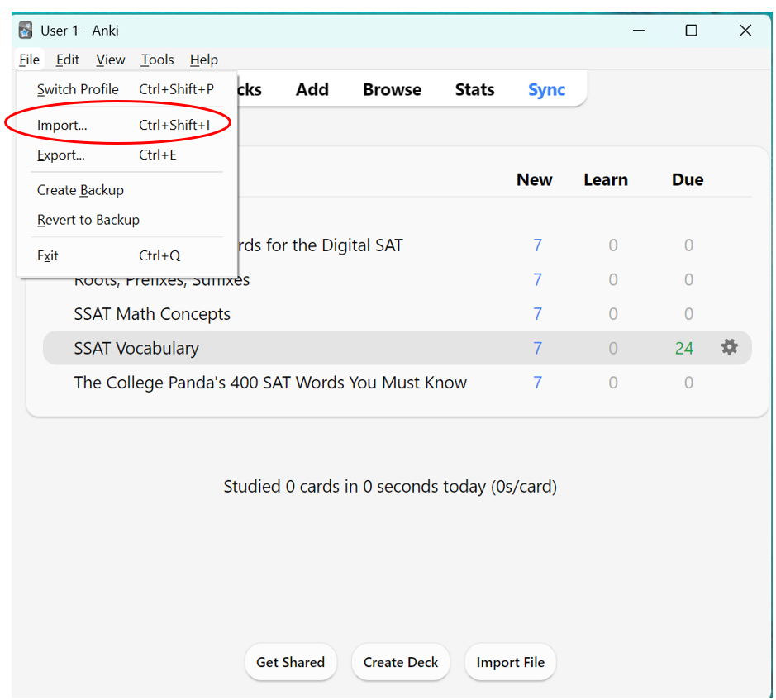This screenshot has height=700, width=776.
Task: Click the New column header
Action: 534,179
